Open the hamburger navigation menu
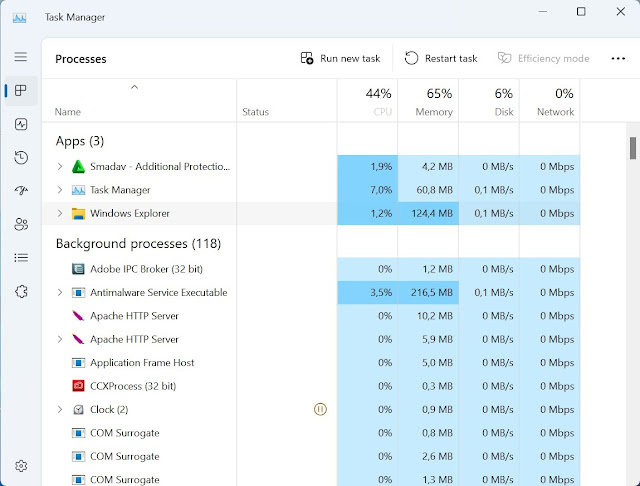This screenshot has width=640, height=486. [21, 56]
